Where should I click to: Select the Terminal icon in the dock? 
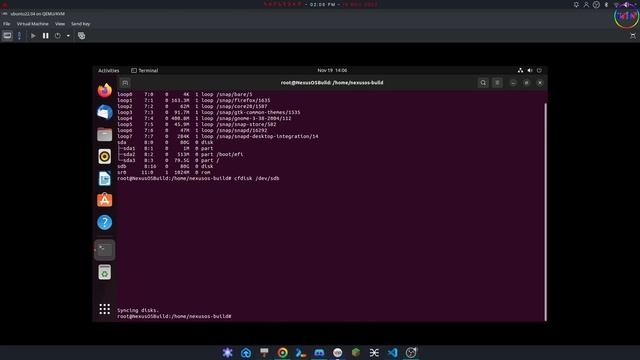[x=104, y=250]
